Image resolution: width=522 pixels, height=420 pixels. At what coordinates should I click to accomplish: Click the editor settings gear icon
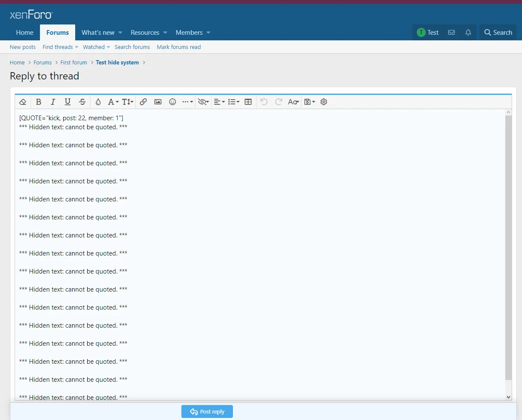coord(324,102)
